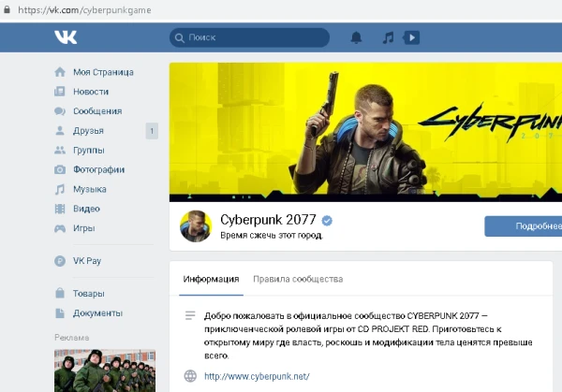This screenshot has width=562, height=392.
Task: Click the Cyberpunk 2077 community title
Action: 268,220
